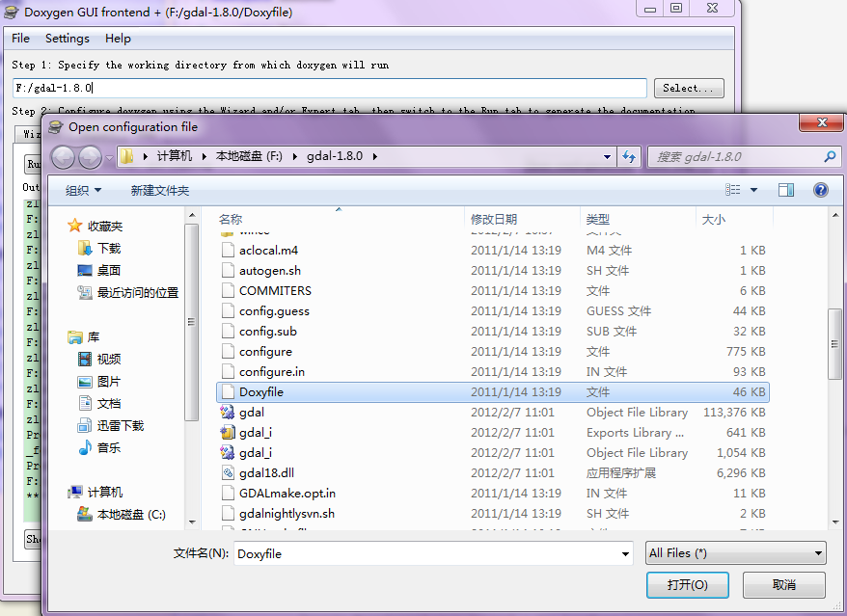
Task: Open the file name combo box dropdown
Action: pos(625,554)
